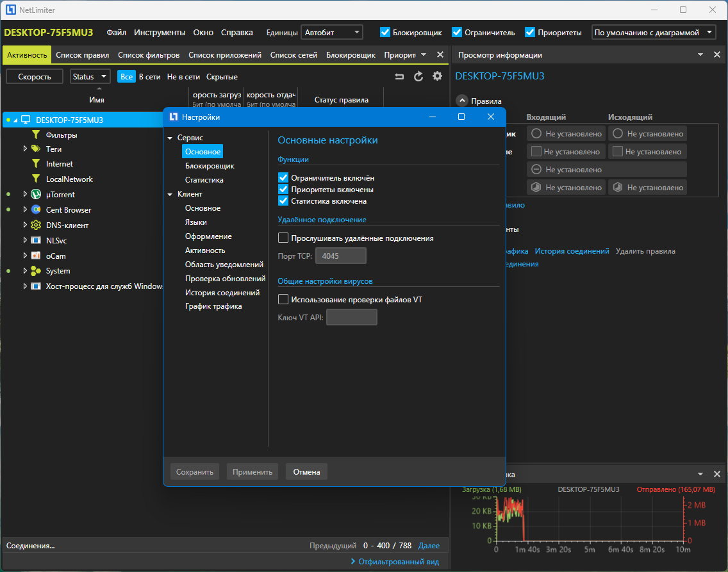Select Оформление in settings tree

click(208, 236)
